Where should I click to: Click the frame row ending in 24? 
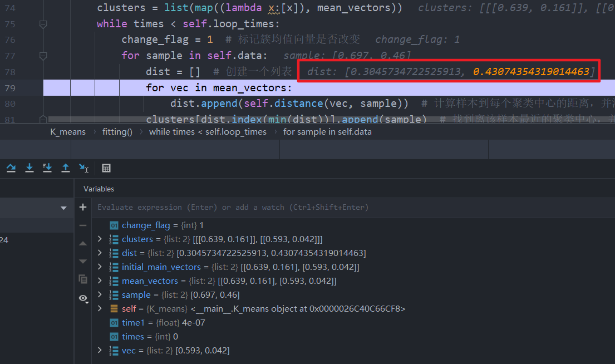(x=37, y=240)
